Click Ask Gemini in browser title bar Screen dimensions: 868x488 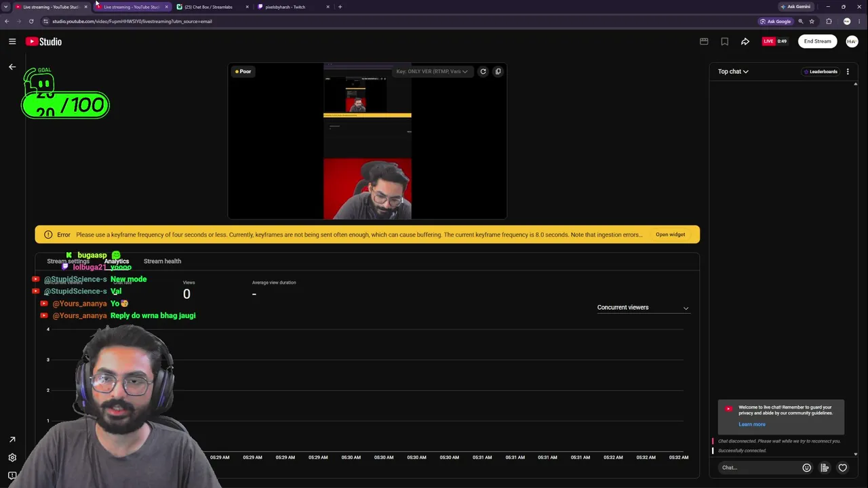pyautogui.click(x=795, y=7)
